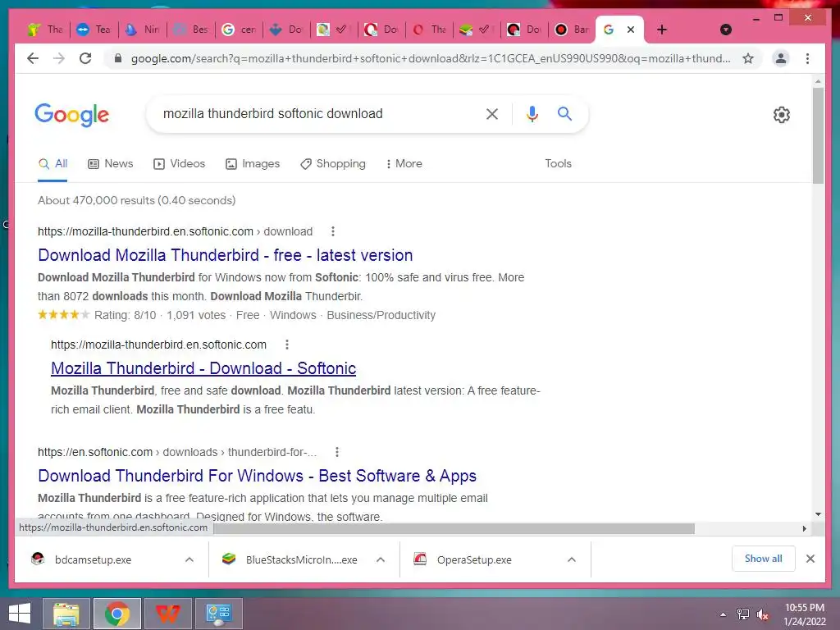Screen dimensions: 840x630
Task: Open Google quick settings gear
Action: [x=782, y=115]
